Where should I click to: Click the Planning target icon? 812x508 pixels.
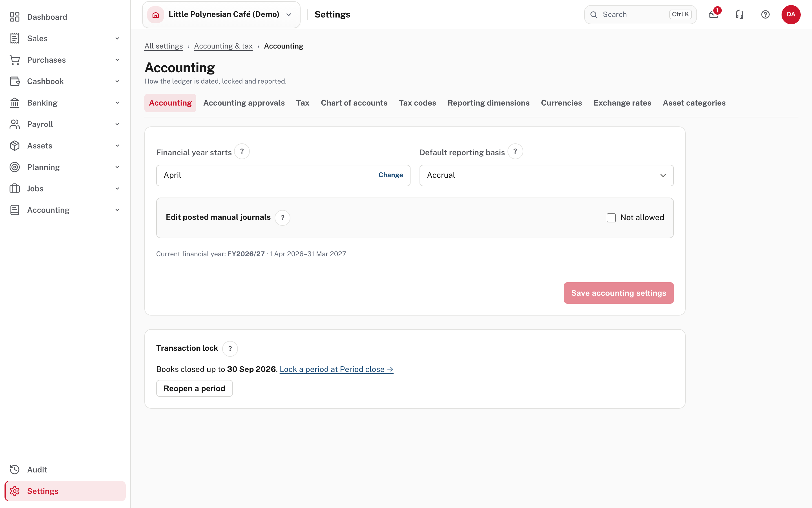point(14,167)
